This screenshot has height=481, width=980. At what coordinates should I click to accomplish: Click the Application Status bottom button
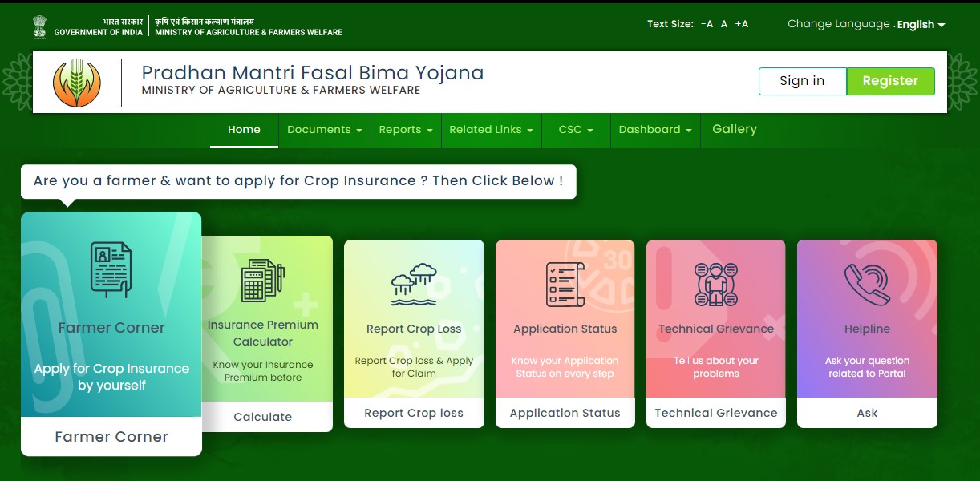[565, 413]
